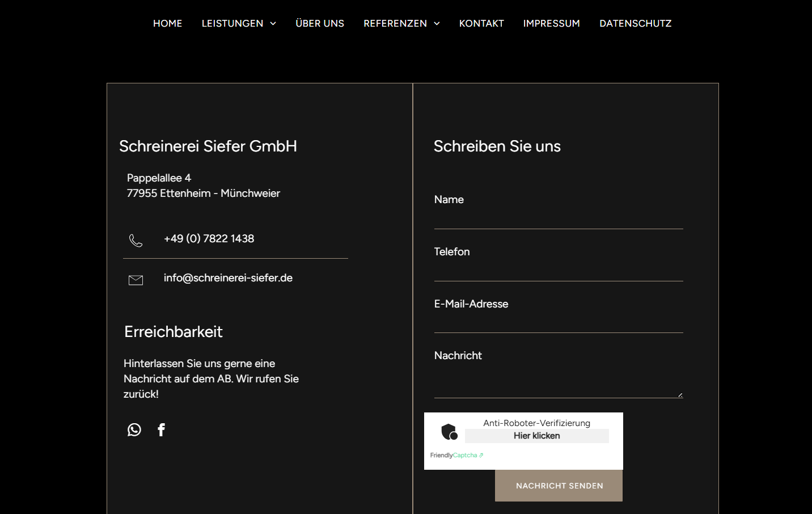Image resolution: width=812 pixels, height=514 pixels.
Task: Open the Facebook icon link
Action: click(162, 430)
